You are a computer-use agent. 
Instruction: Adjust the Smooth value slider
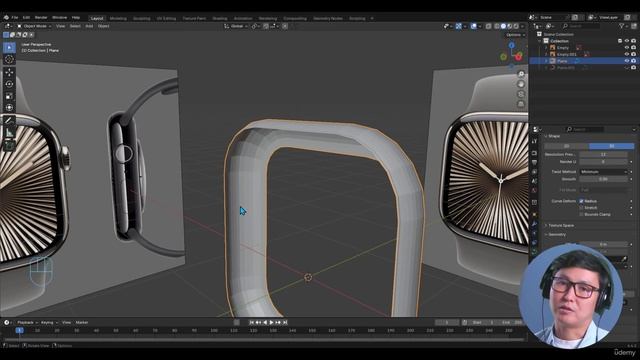point(603,179)
